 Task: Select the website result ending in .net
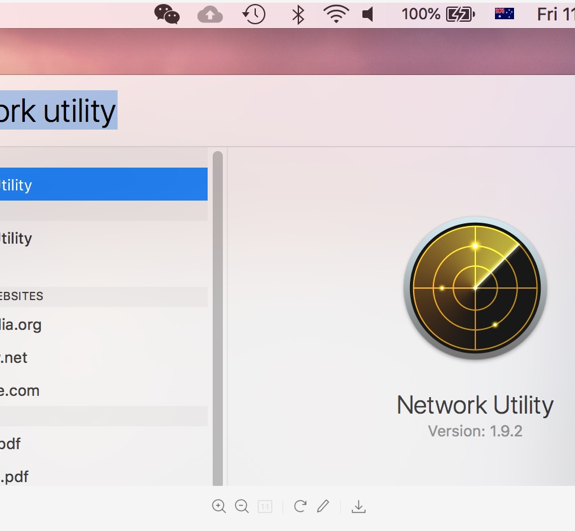coord(104,358)
